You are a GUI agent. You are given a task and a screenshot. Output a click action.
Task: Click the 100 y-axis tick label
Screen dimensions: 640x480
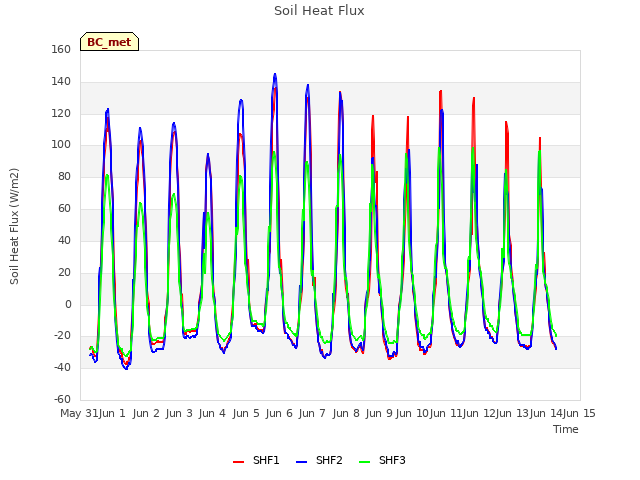61,145
